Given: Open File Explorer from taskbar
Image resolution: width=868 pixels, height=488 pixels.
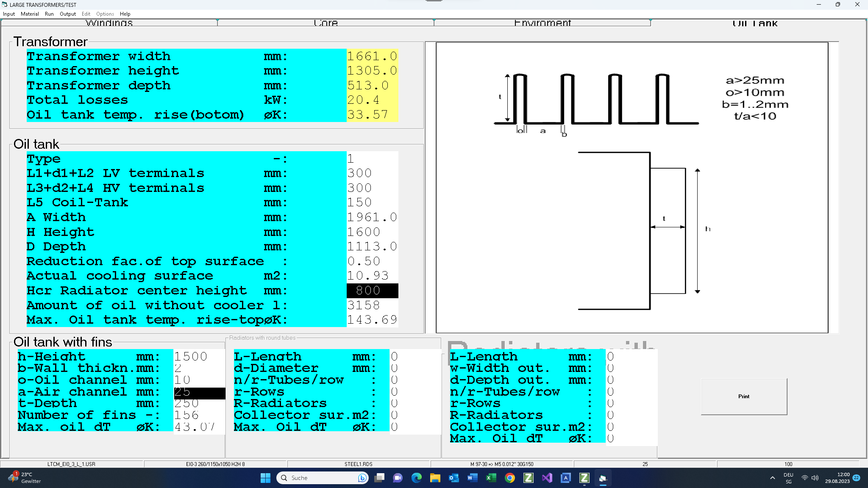Looking at the screenshot, I should [x=435, y=478].
